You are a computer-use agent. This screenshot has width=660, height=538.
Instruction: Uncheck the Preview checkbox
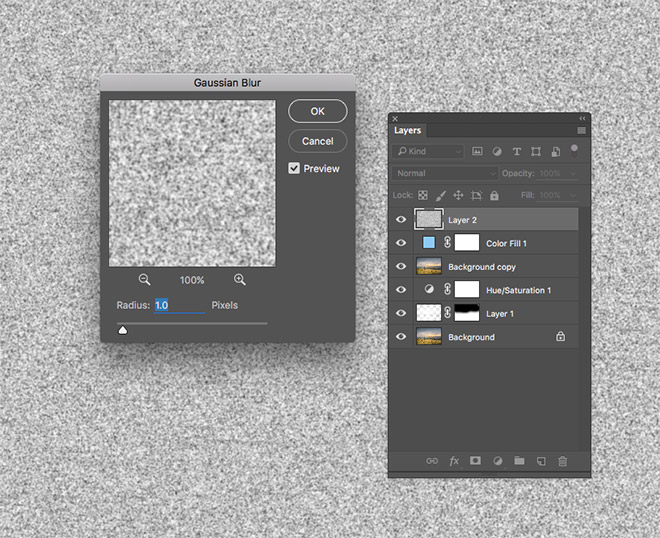click(294, 168)
